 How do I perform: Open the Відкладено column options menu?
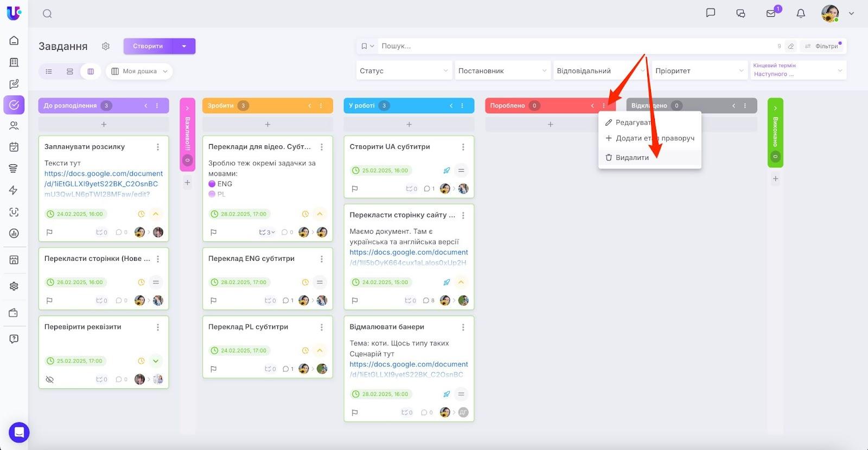pos(745,106)
